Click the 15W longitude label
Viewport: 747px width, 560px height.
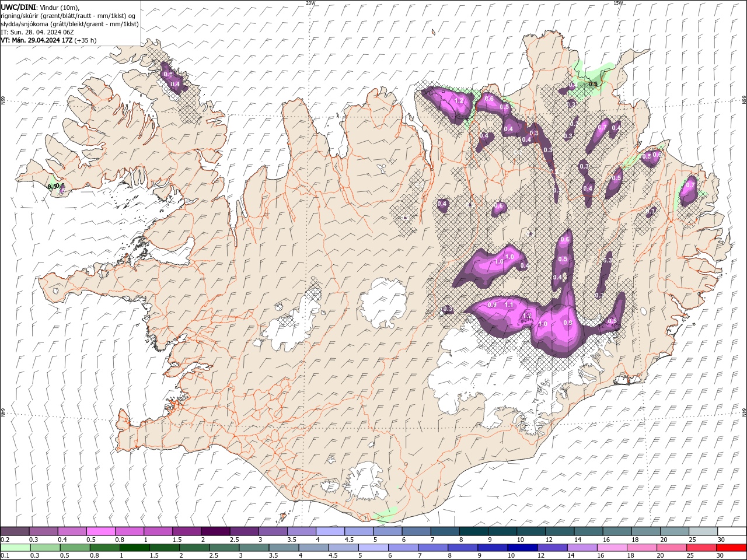(x=617, y=3)
